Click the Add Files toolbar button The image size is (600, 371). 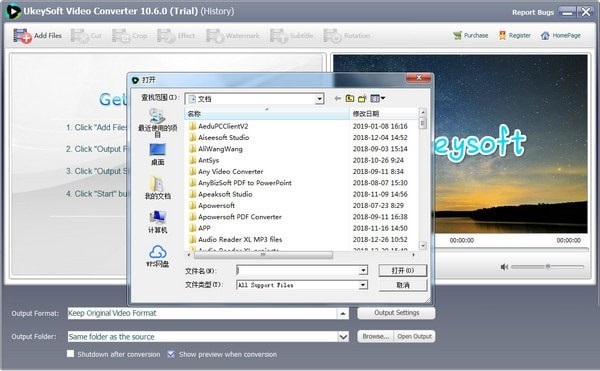tap(37, 36)
